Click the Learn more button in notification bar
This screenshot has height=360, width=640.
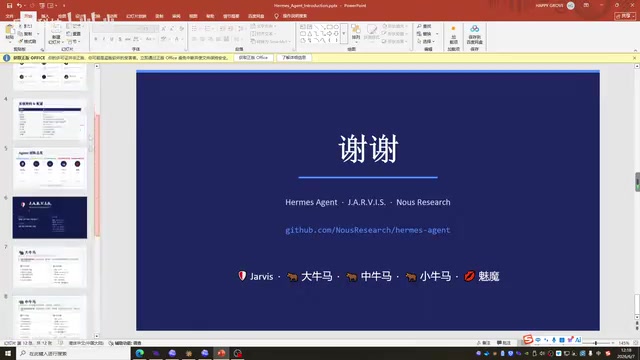294,58
